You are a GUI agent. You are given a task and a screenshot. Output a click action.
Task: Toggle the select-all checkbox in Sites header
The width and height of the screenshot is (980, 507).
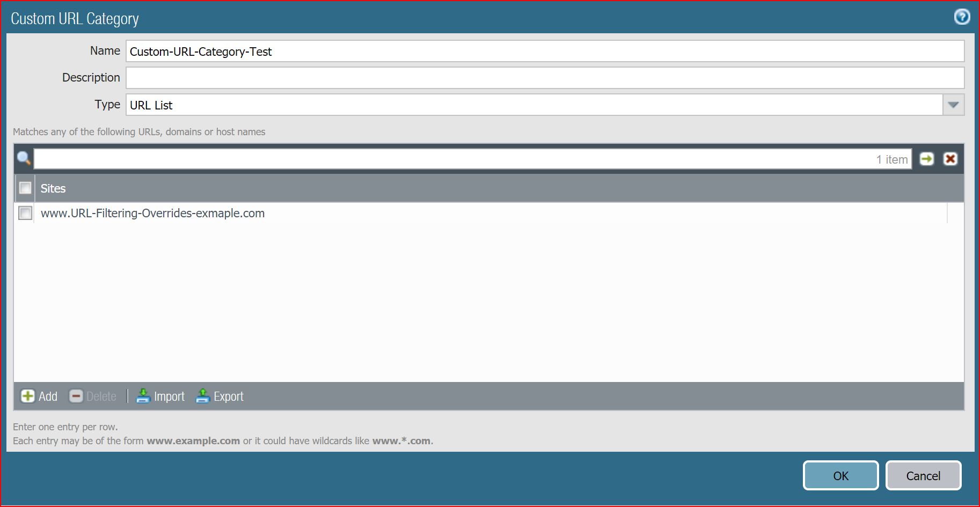[25, 188]
